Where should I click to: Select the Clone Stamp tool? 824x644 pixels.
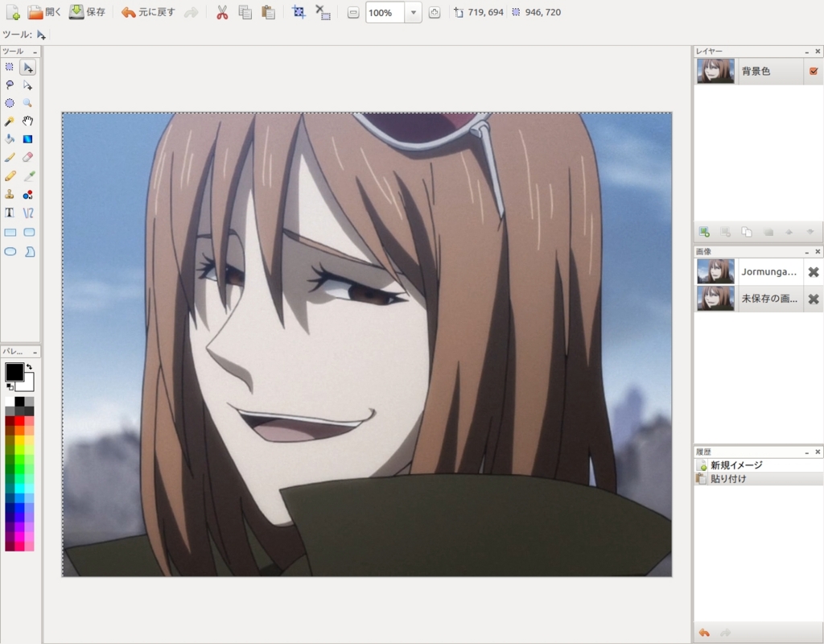click(x=10, y=195)
